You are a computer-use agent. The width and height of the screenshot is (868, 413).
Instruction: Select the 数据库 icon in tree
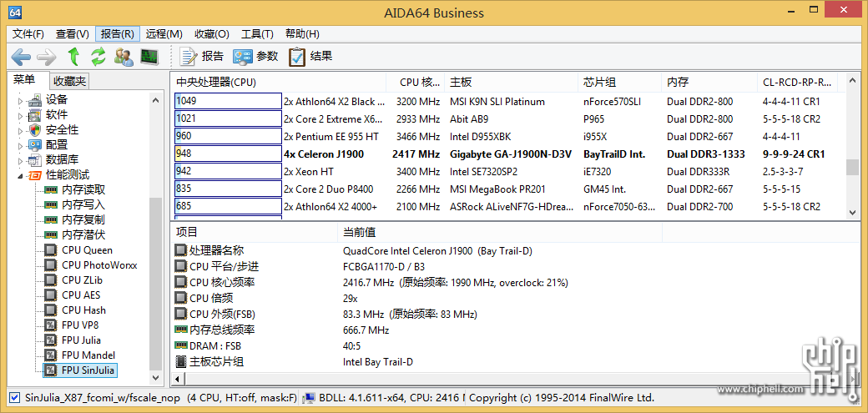click(35, 160)
